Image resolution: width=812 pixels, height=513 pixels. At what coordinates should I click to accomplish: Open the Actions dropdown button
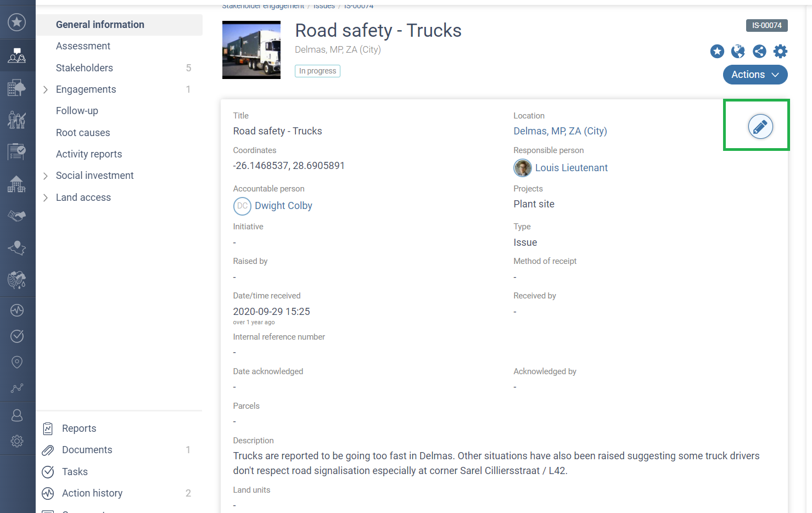(755, 75)
